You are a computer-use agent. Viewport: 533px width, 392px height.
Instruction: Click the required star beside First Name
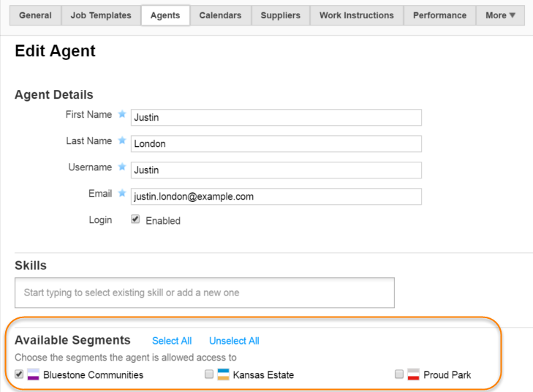click(122, 115)
